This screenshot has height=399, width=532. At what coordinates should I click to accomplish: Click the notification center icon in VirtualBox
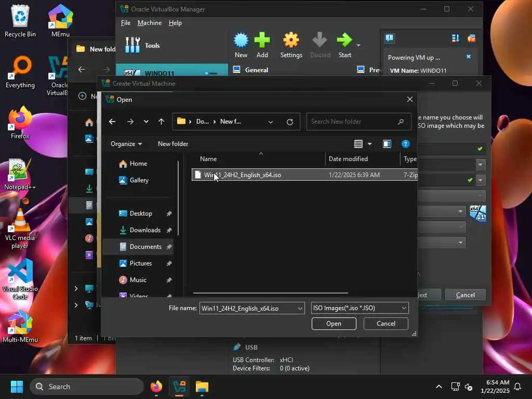click(x=389, y=38)
